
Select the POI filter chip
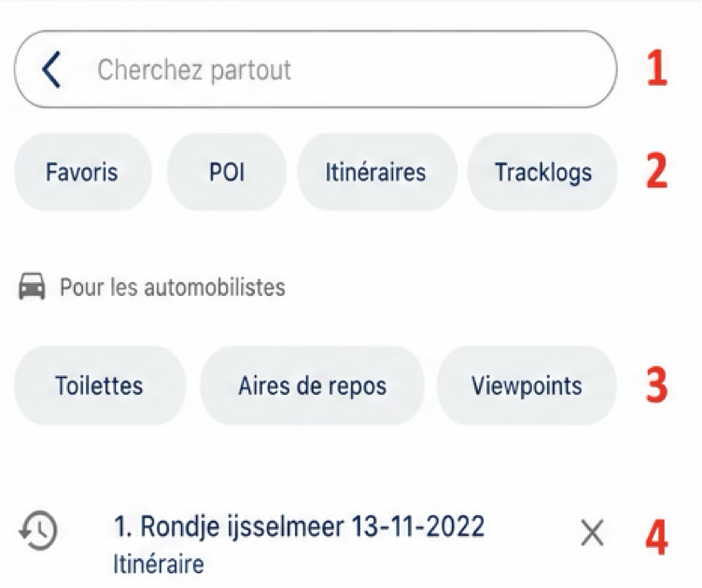point(227,172)
